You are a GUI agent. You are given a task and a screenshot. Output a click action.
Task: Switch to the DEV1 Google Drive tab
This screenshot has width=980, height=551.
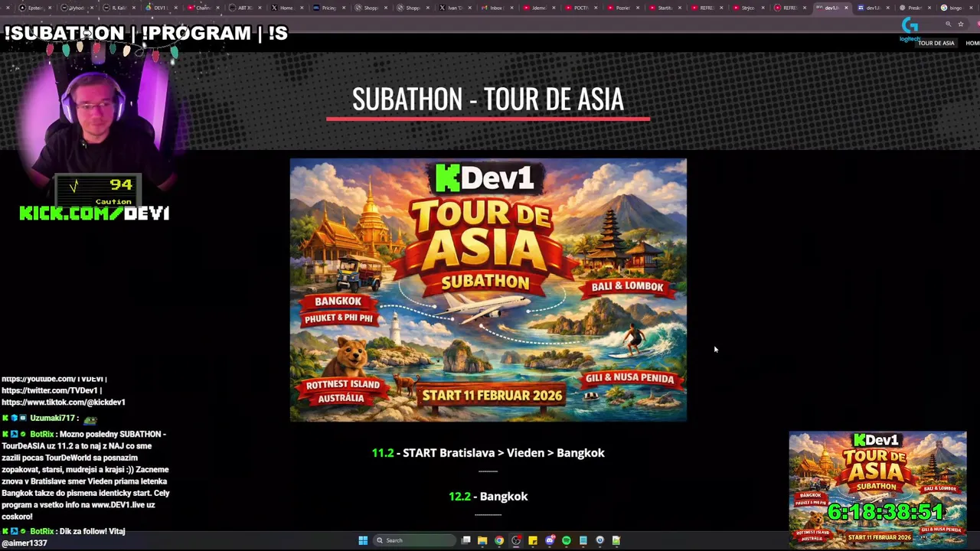[159, 8]
